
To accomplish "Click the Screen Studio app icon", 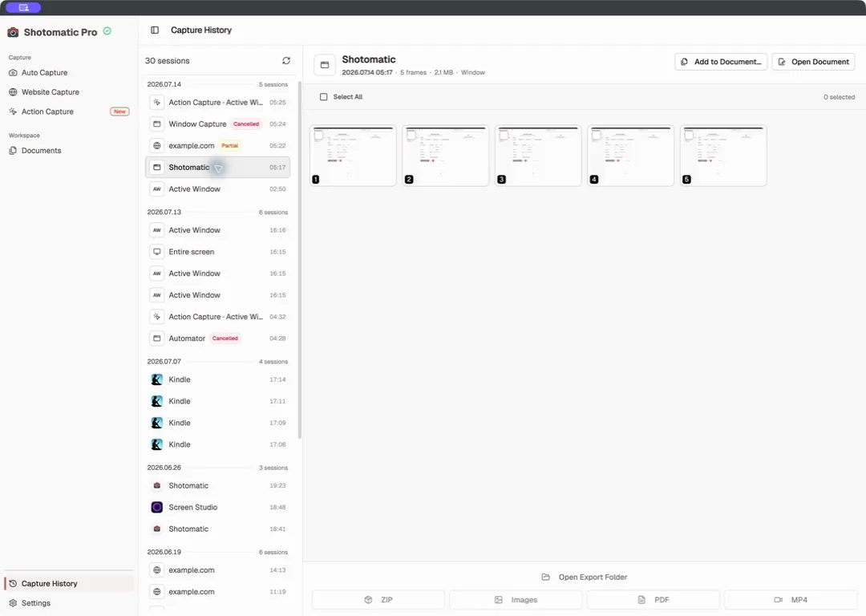I will 157,507.
